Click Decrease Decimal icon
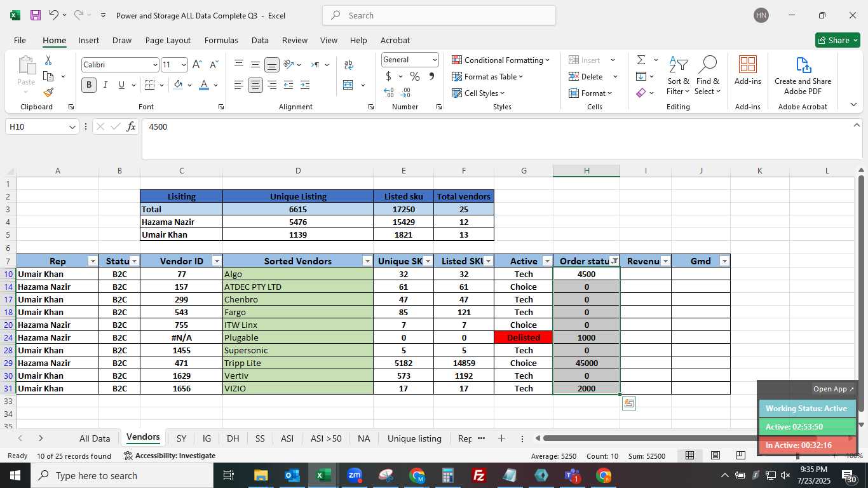Screen dimensions: 868x488 pos(406,93)
